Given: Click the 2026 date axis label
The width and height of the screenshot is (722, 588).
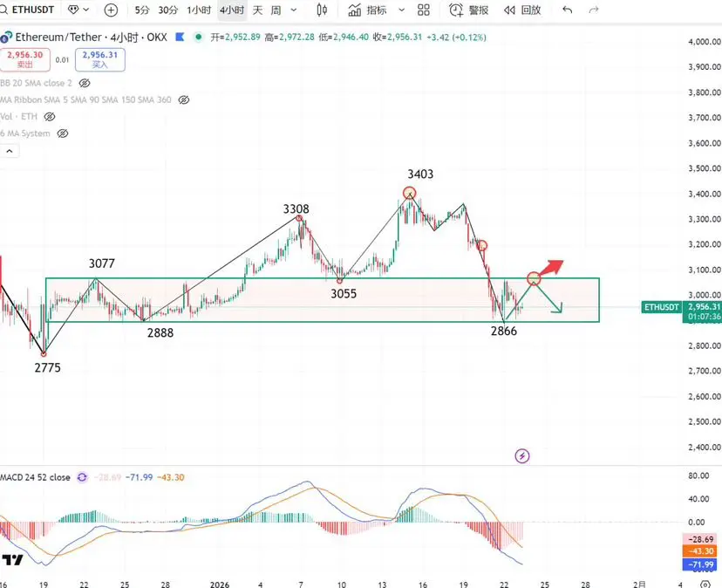Looking at the screenshot, I should pyautogui.click(x=220, y=584).
